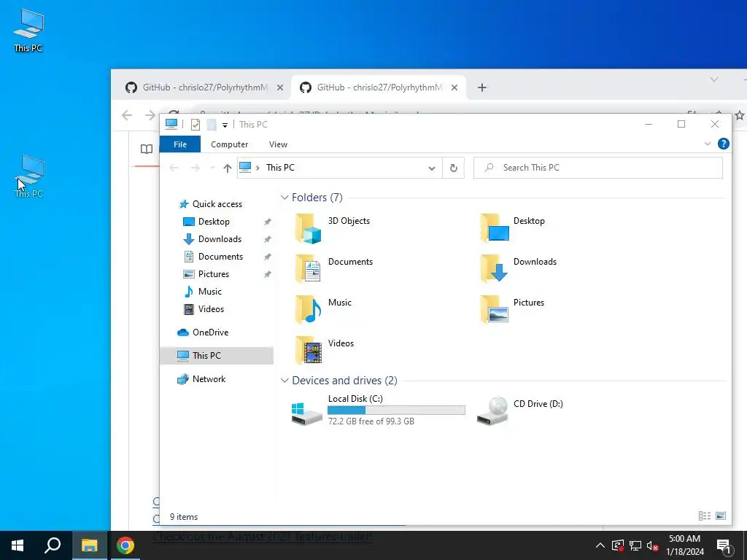The height and width of the screenshot is (560, 747).
Task: Select Pictures under Quick access
Action: pyautogui.click(x=214, y=274)
